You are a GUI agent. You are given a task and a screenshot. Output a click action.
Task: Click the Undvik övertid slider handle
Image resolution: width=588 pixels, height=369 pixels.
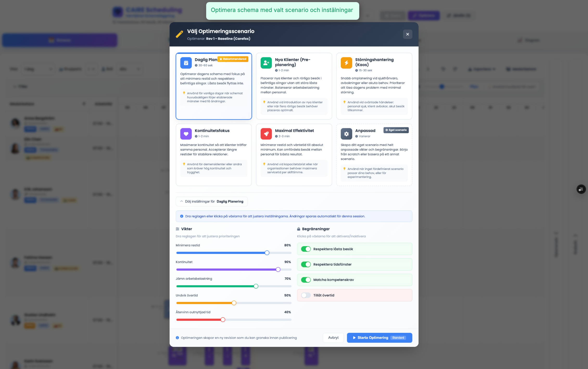(x=234, y=303)
